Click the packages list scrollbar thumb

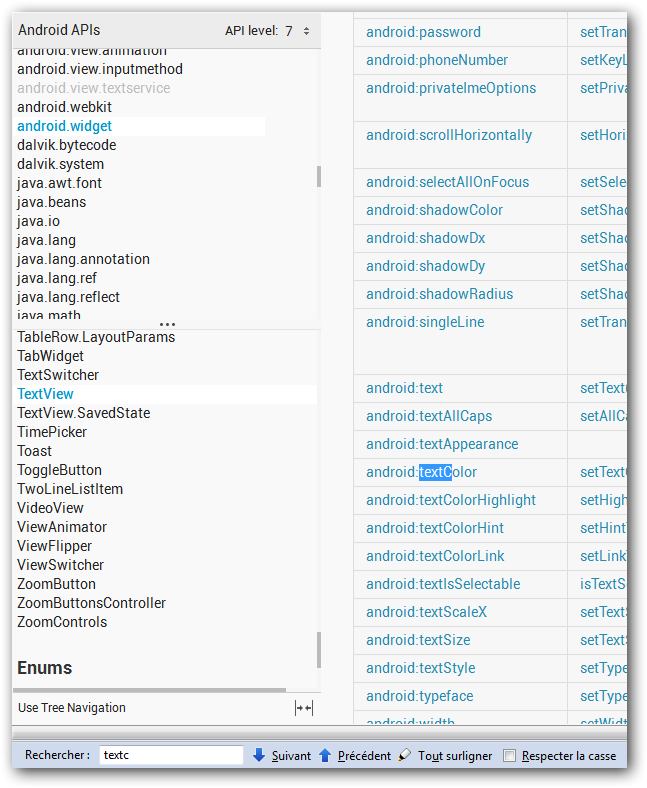319,176
